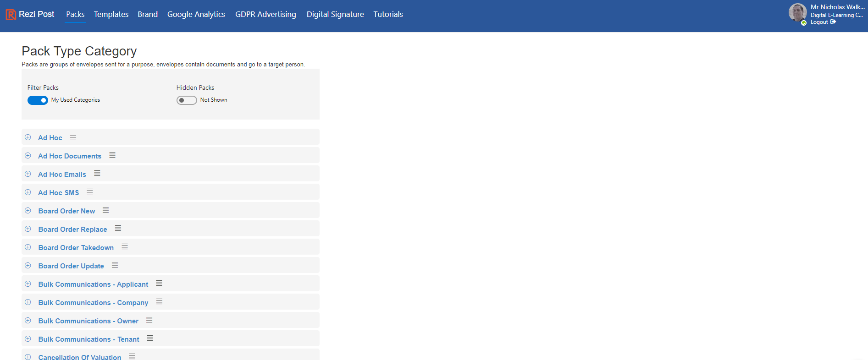
Task: Open Bulk Communications - Tenant list menu icon
Action: pos(150,338)
